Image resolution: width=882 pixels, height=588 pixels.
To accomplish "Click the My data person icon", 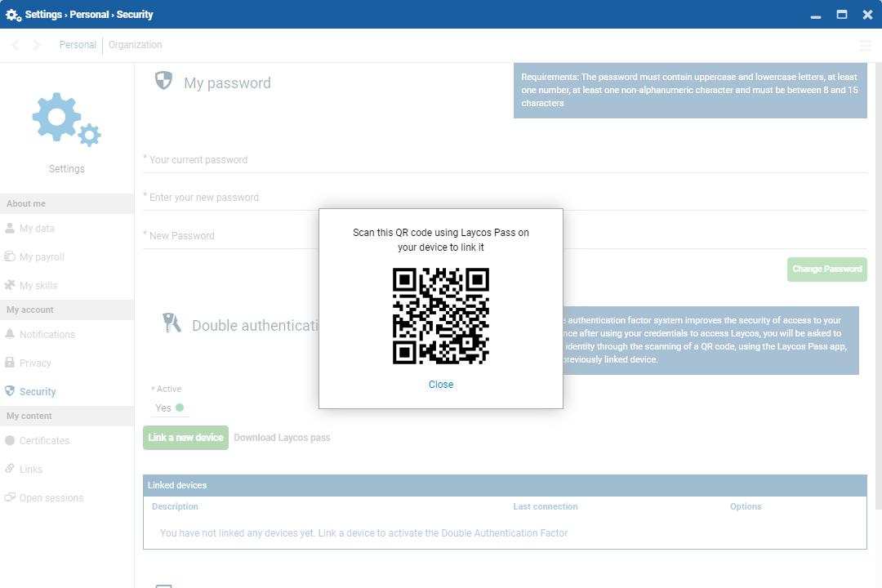I will (10, 228).
